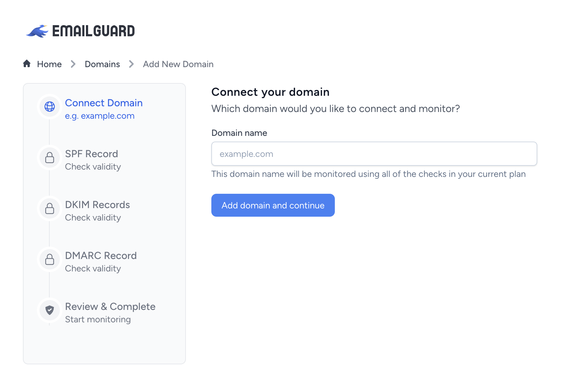
Task: Click the chevron after Domains breadcrumb
Action: click(x=131, y=64)
